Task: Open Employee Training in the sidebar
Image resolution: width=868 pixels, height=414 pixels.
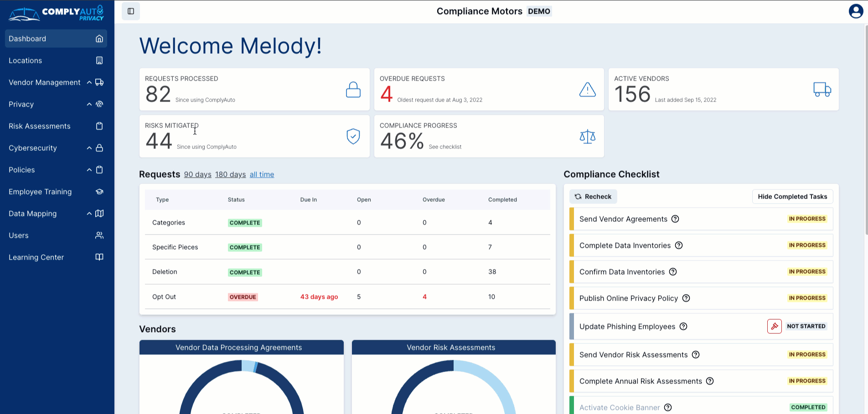Action: [56, 192]
